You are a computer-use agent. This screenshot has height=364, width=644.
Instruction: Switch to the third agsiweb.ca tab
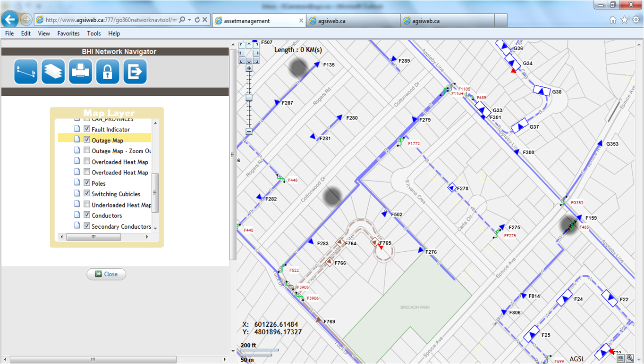point(447,21)
